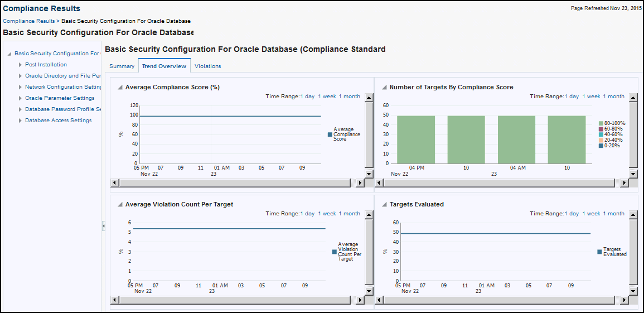
Task: Click up arrow of Average Compliance Score scrollbar
Action: point(369,98)
